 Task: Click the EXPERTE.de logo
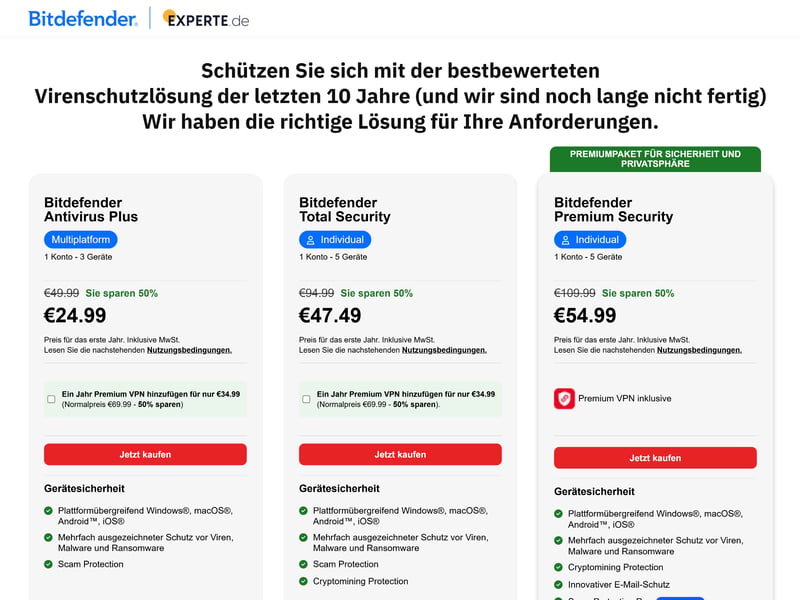[x=206, y=19]
